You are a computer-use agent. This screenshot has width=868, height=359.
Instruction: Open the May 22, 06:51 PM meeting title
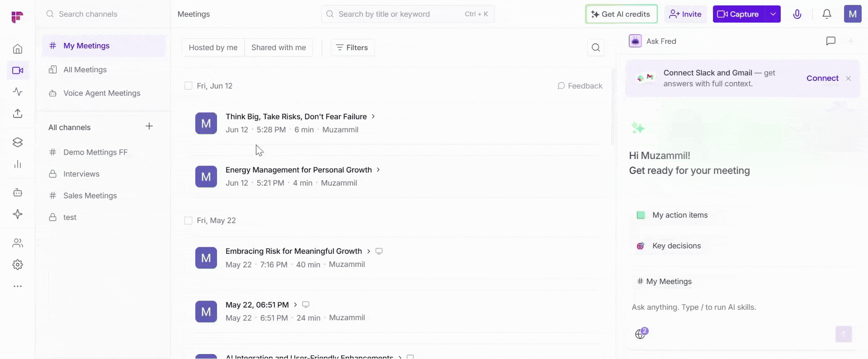tap(257, 305)
